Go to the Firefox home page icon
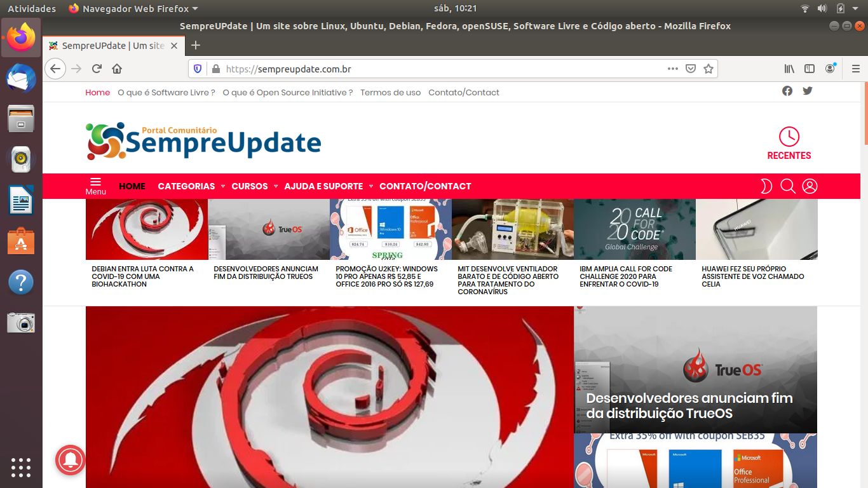 tap(117, 69)
